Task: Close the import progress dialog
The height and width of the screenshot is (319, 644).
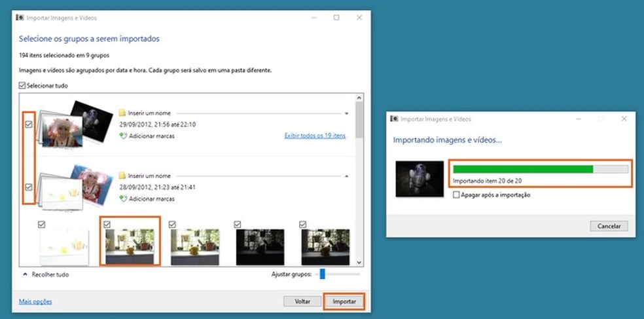Action: click(x=624, y=119)
